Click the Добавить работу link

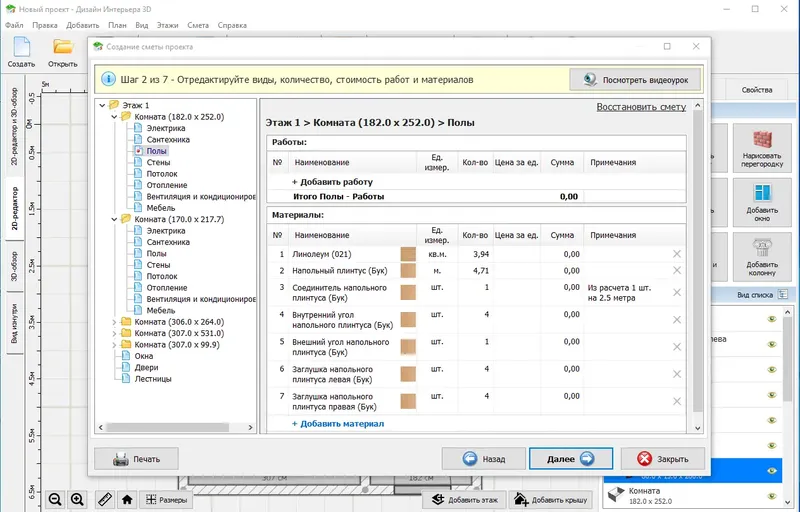(332, 182)
